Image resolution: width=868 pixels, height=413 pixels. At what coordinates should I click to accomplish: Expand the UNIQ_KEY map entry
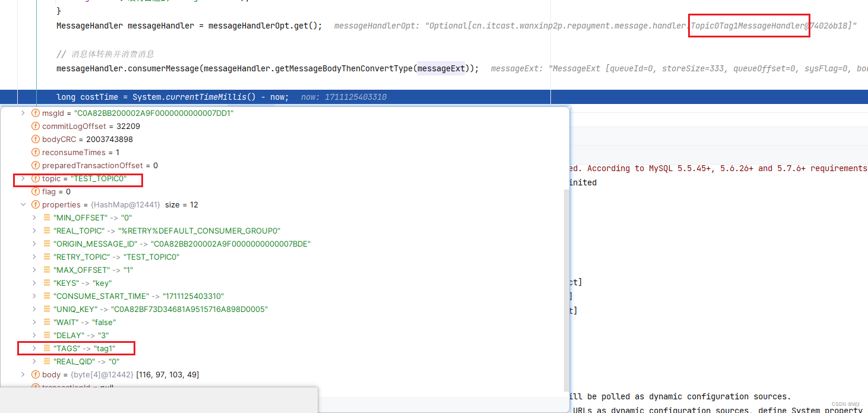[34, 309]
